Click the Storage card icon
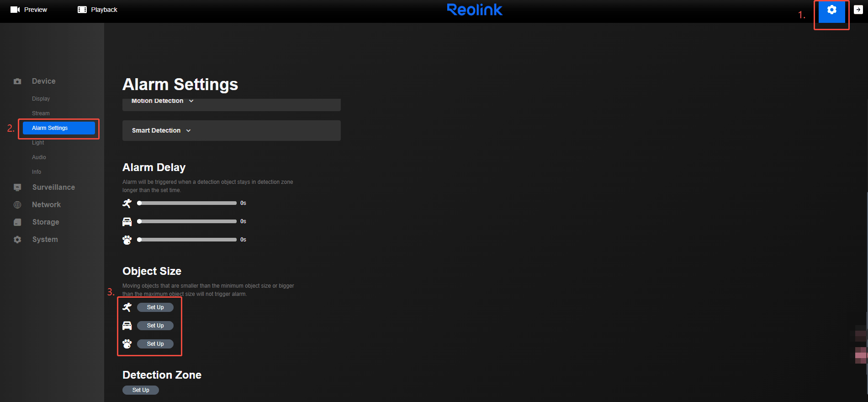This screenshot has width=868, height=402. (x=17, y=222)
